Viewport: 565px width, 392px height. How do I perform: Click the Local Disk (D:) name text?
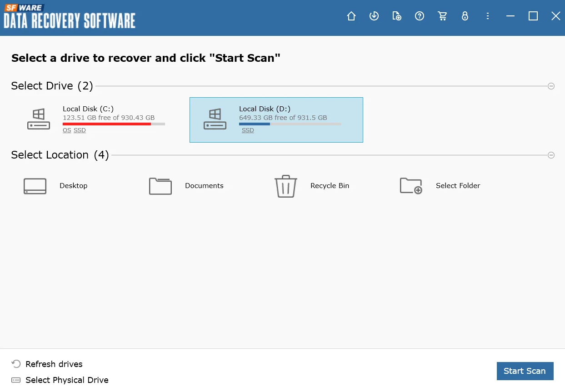coord(265,109)
